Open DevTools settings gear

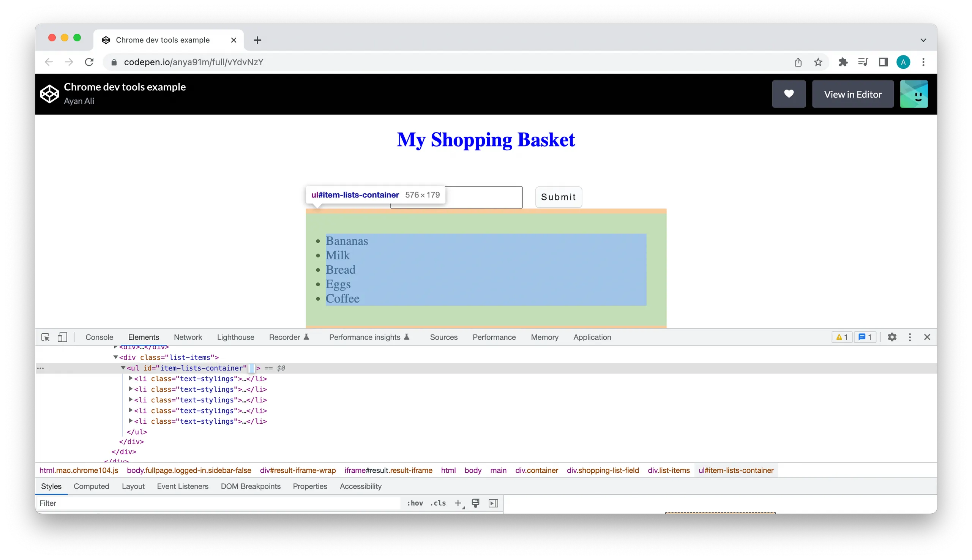point(892,337)
